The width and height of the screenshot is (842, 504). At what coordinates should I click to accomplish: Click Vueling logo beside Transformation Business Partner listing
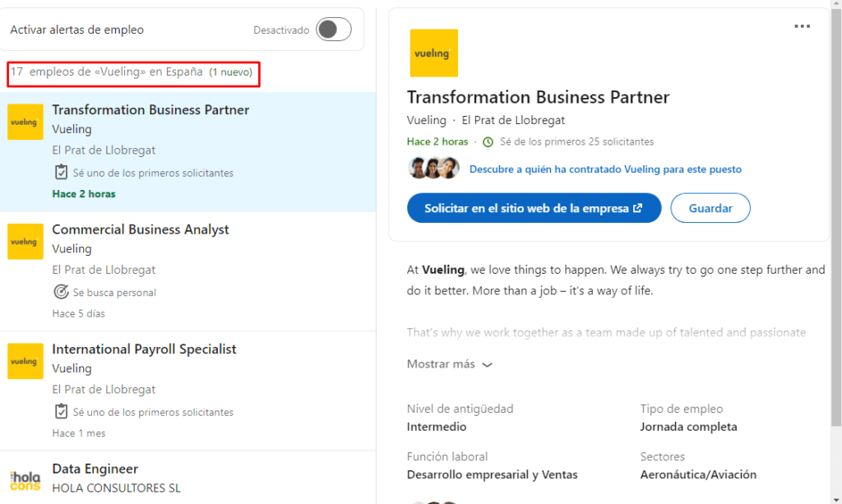pyautogui.click(x=25, y=122)
